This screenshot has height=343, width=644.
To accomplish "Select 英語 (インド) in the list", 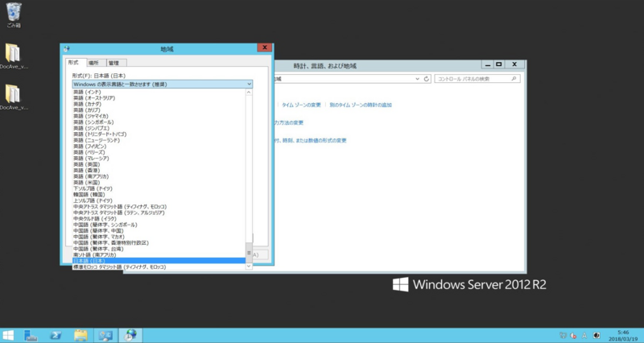I will coord(159,92).
